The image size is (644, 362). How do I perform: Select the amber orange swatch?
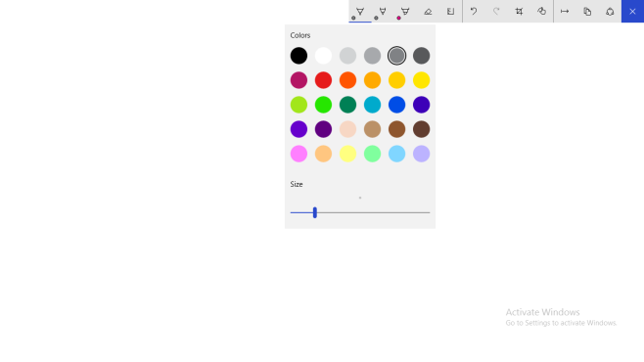[x=373, y=80]
